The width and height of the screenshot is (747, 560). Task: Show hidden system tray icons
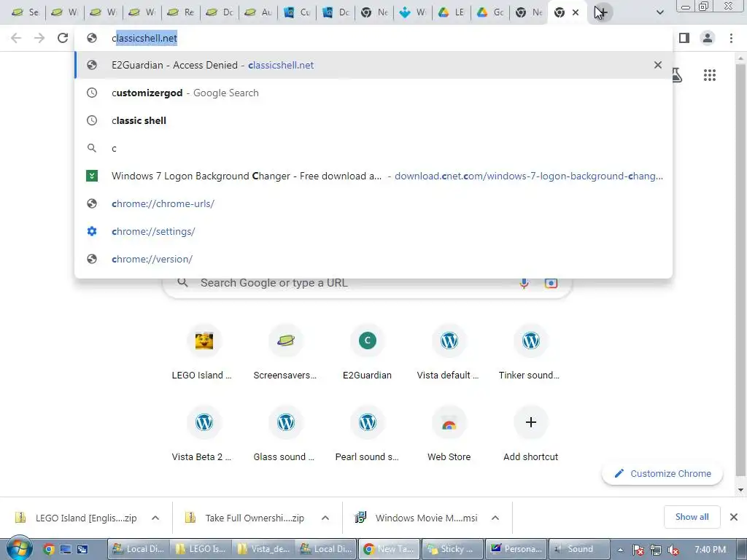[x=621, y=550]
